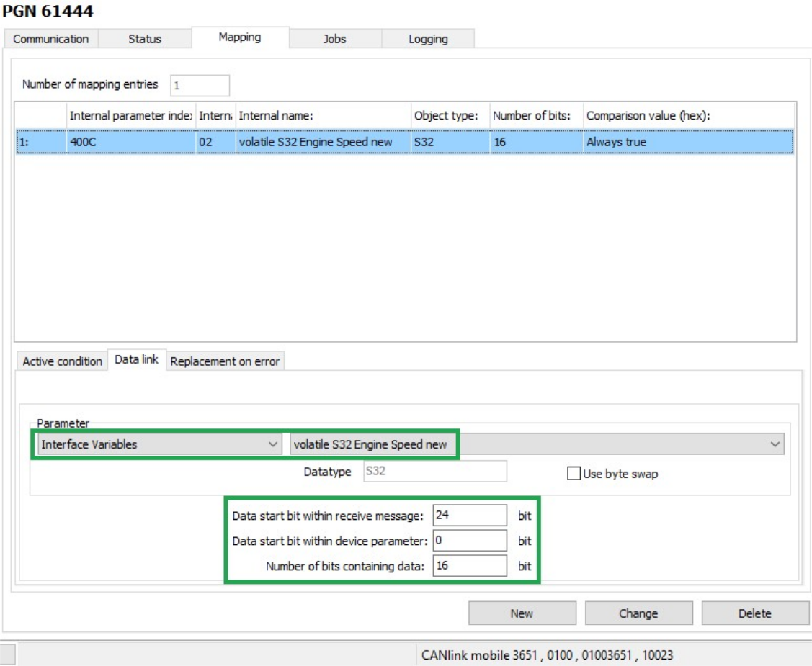Click the New button
This screenshot has height=666, width=812.
click(521, 613)
